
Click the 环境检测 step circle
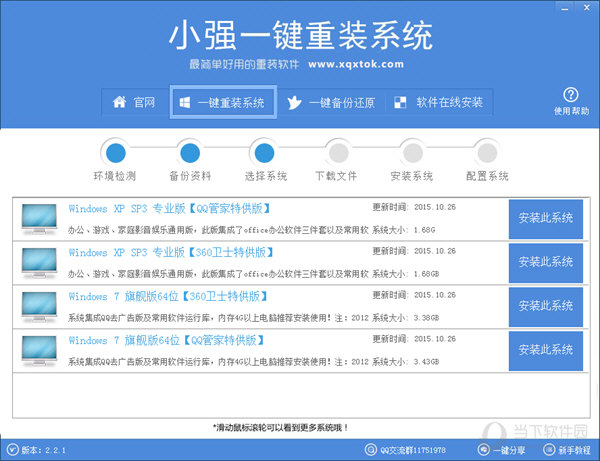116,153
